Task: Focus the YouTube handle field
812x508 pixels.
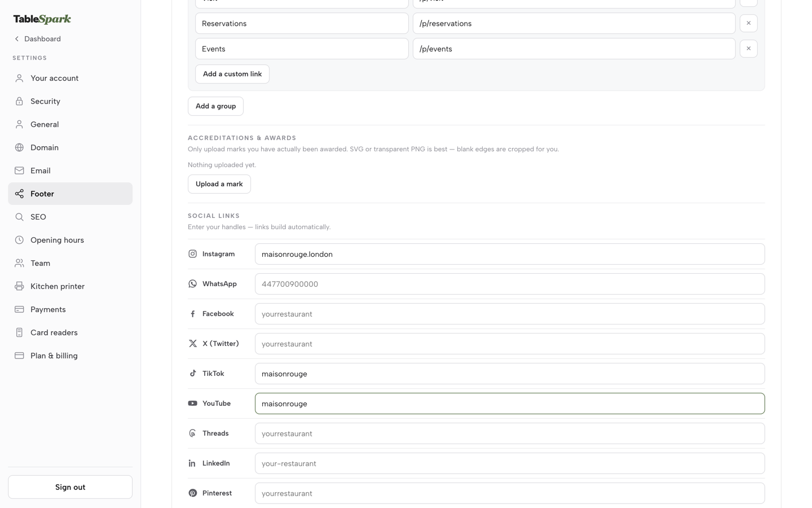Action: pos(510,404)
